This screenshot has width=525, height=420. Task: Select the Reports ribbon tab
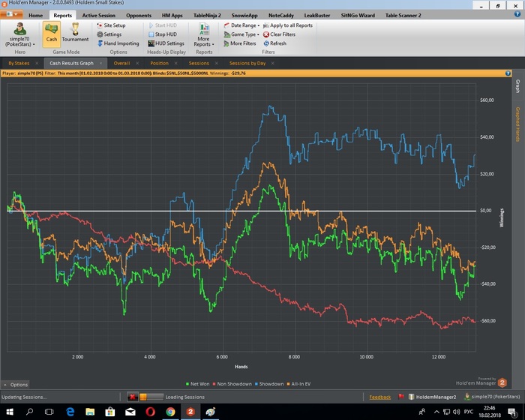coord(62,15)
